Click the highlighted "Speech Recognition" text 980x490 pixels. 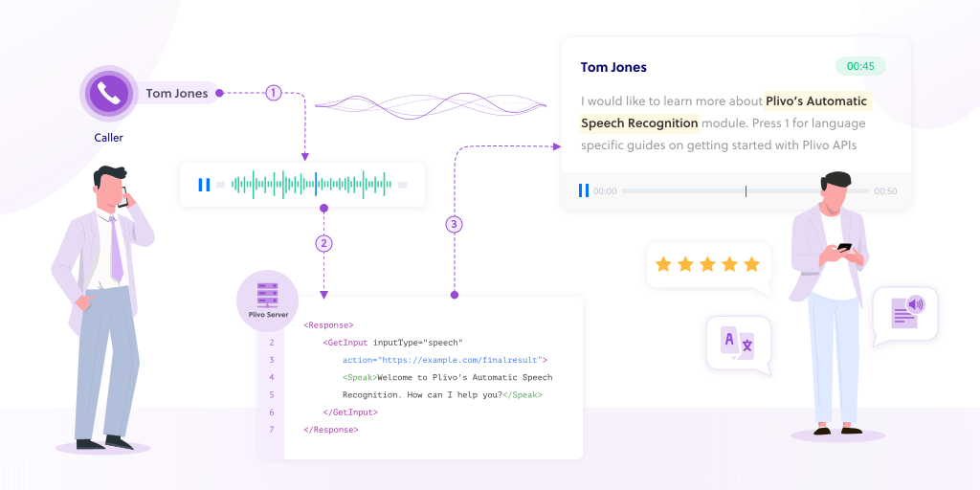(639, 123)
